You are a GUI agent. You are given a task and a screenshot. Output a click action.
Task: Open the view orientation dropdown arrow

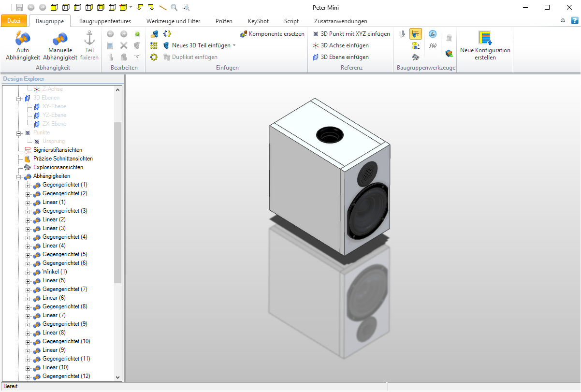[x=131, y=7]
